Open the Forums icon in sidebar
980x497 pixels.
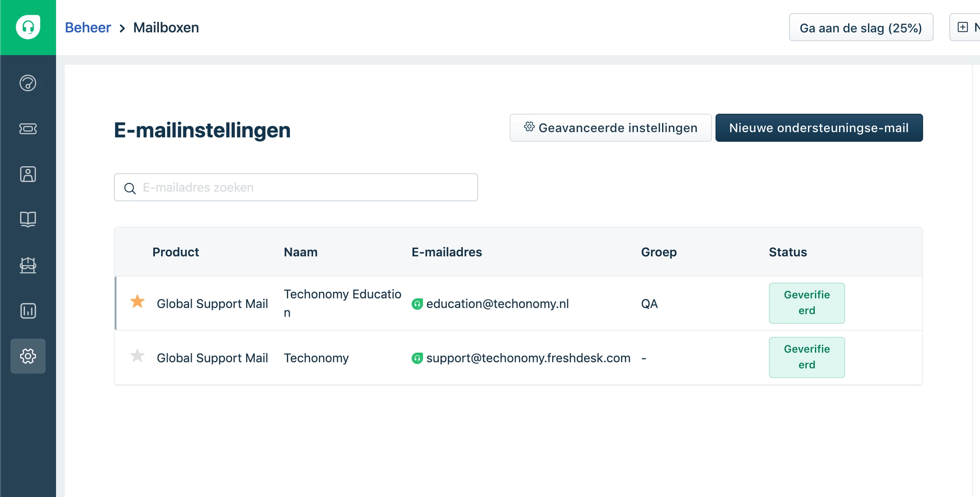point(28,265)
